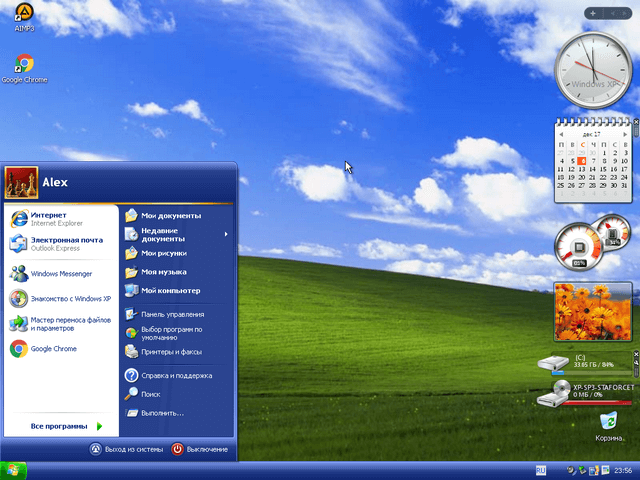Viewport: 640px width, 480px height.
Task: Click Выход из системы button
Action: point(127,449)
